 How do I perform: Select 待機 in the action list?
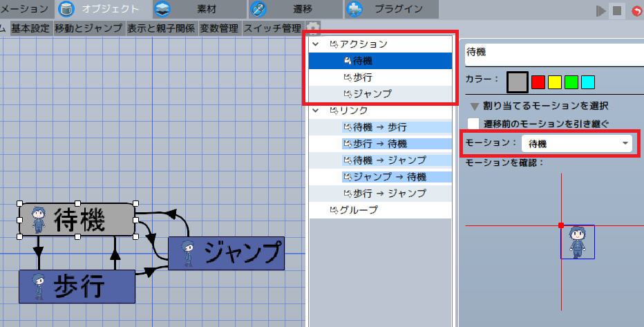click(380, 61)
